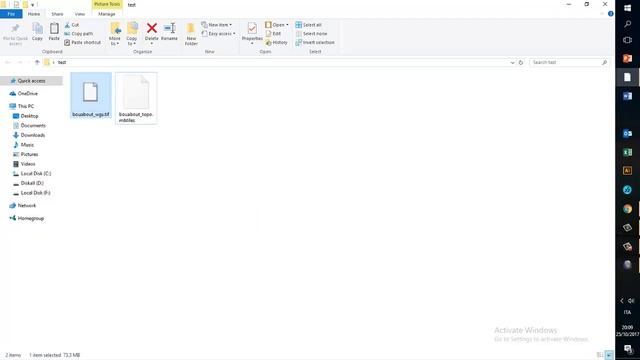Screen dimensions: 640x360
Task: Select OneDrive in navigation pane
Action: tap(28, 93)
